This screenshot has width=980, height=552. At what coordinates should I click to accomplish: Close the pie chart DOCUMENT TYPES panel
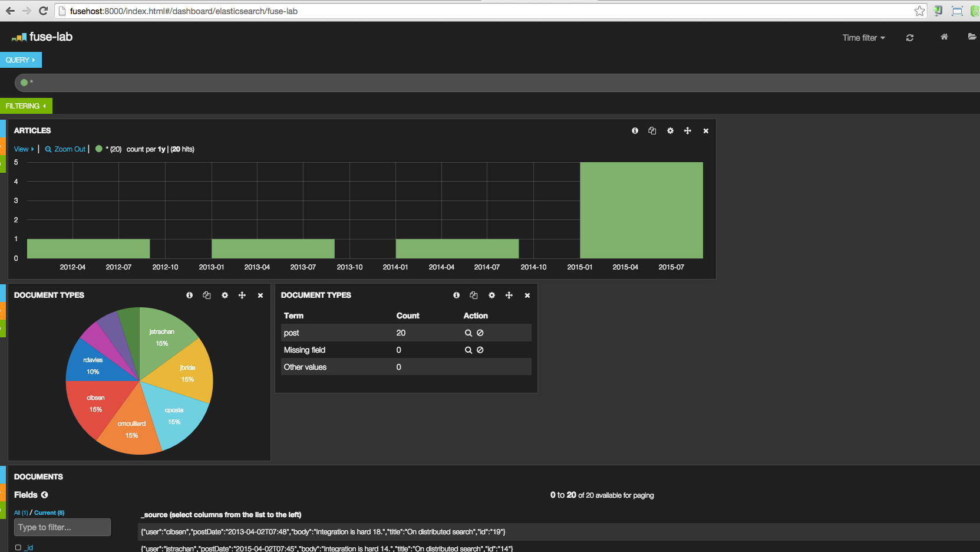click(260, 295)
